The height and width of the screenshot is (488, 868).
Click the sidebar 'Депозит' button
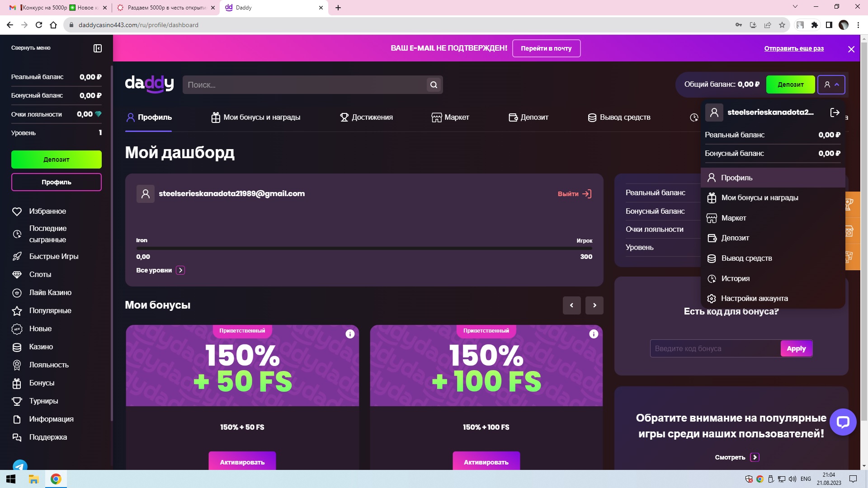click(x=57, y=160)
